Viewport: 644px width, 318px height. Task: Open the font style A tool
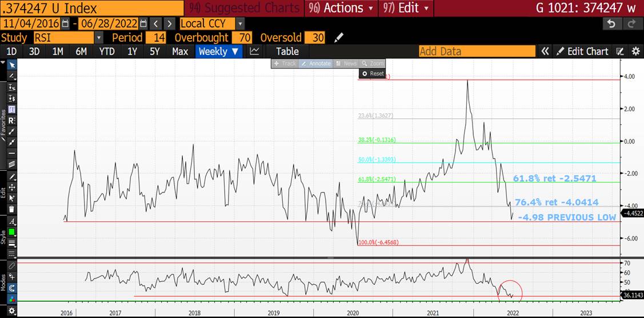click(12, 222)
